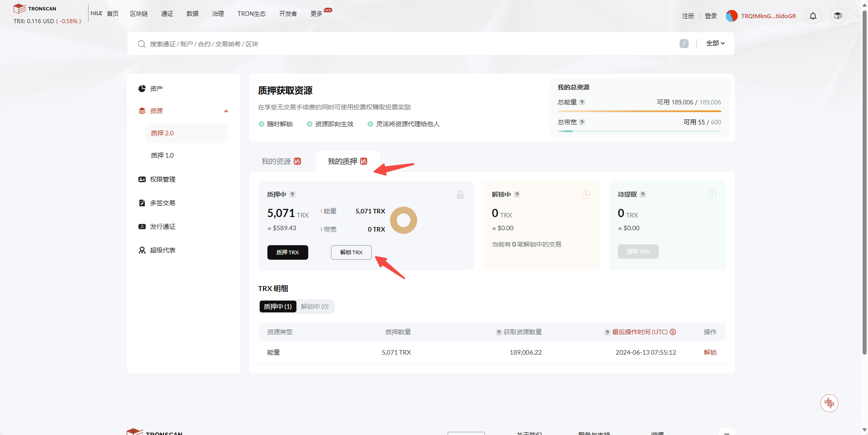Viewport: 868px width, 435px height.
Task: Click the V2 badge on 我的资源 tab
Action: 297,161
